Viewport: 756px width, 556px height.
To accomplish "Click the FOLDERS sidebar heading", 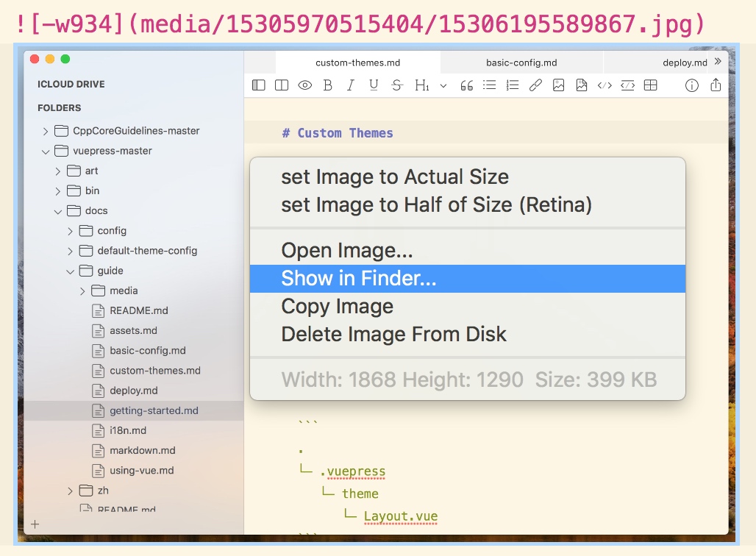I will [x=60, y=108].
